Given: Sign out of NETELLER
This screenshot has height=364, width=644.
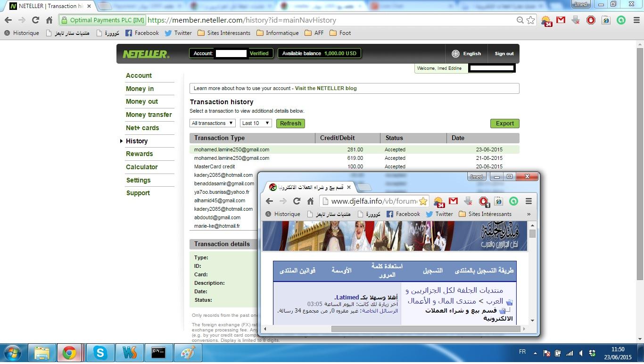Looking at the screenshot, I should click(x=504, y=54).
